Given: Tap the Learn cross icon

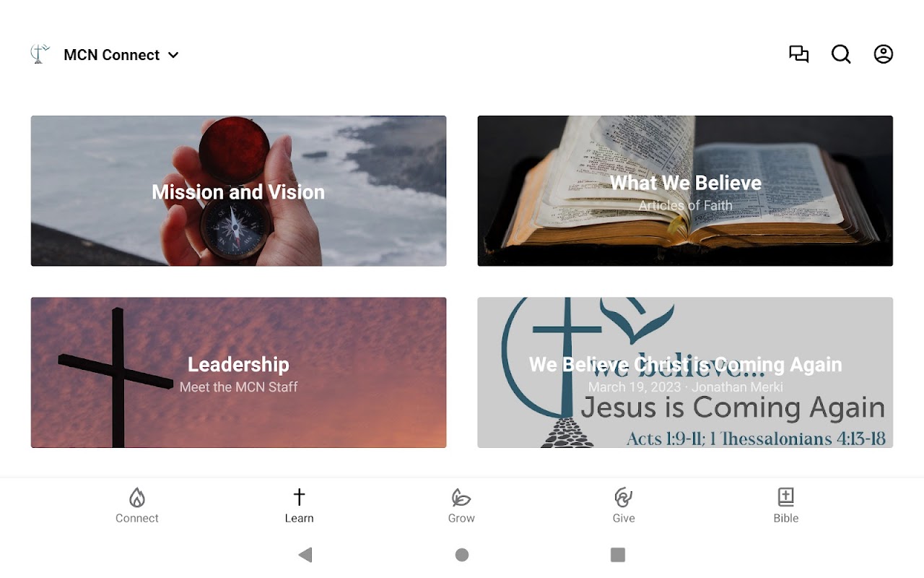Looking at the screenshot, I should tap(299, 497).
